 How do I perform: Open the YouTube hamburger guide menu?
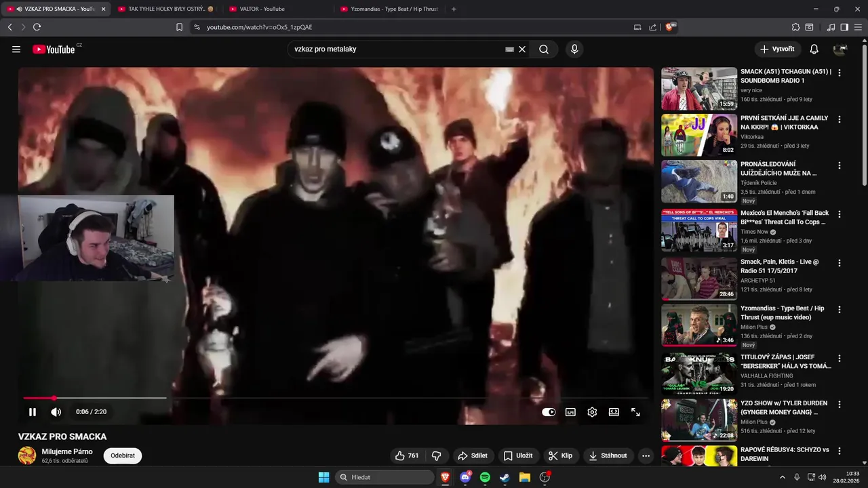pos(16,49)
